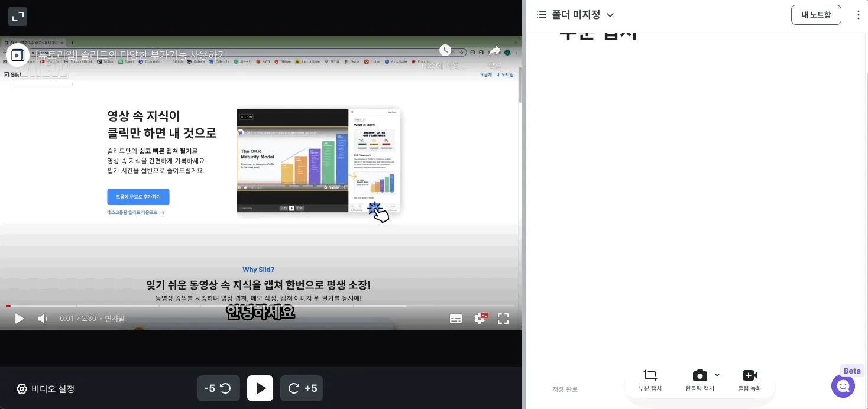Open 내 노트함 (my notes)

[x=816, y=15]
